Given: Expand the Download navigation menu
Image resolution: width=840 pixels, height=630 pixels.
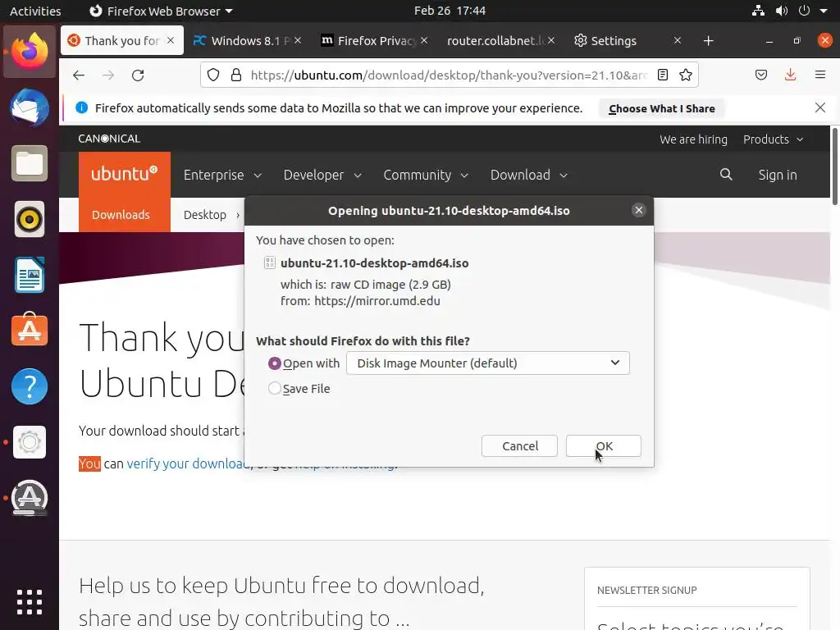Looking at the screenshot, I should click(x=529, y=176).
